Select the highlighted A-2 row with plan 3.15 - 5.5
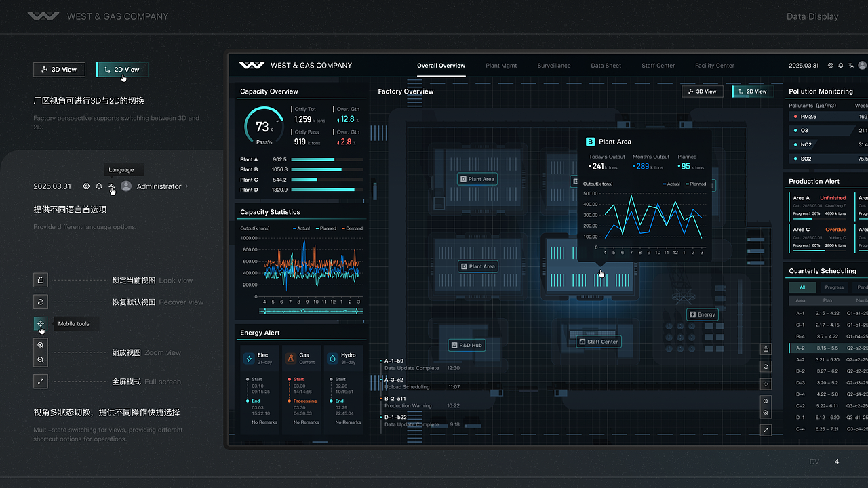Screen dimensions: 868x488 (828, 348)
